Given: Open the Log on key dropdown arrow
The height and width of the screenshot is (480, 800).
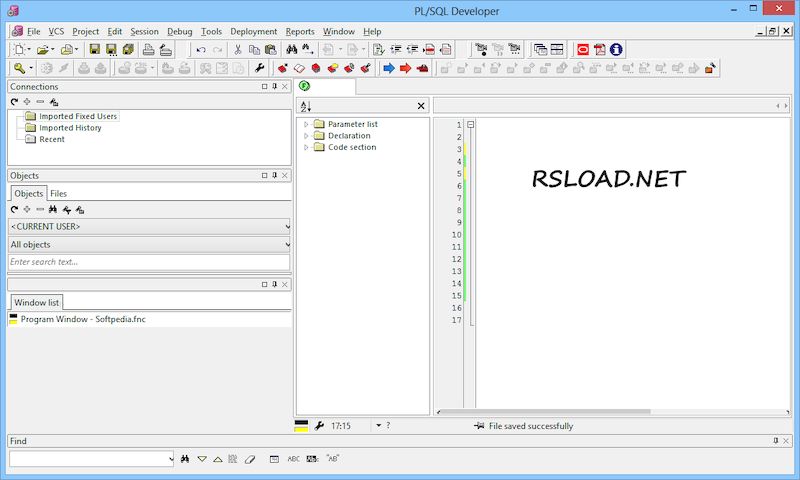Looking at the screenshot, I should click(31, 68).
